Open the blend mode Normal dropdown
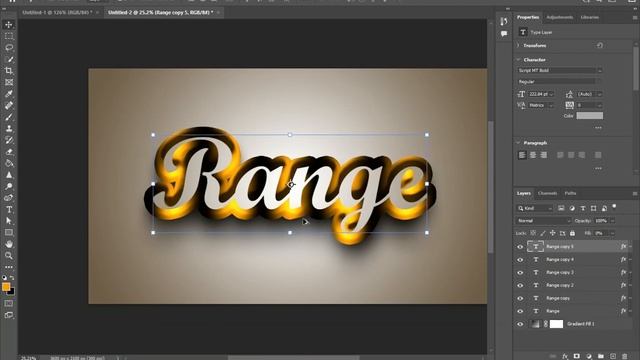Viewport: 640px width, 360px height. tap(543, 221)
